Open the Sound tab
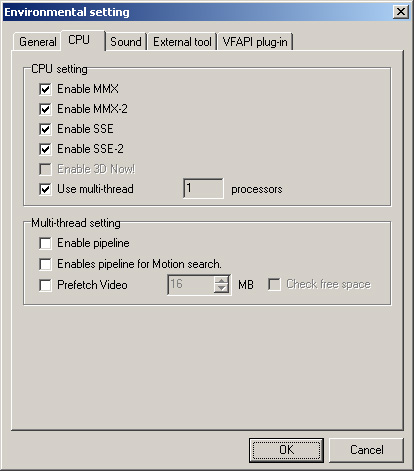Viewport: 414px width, 471px height. coord(126,42)
